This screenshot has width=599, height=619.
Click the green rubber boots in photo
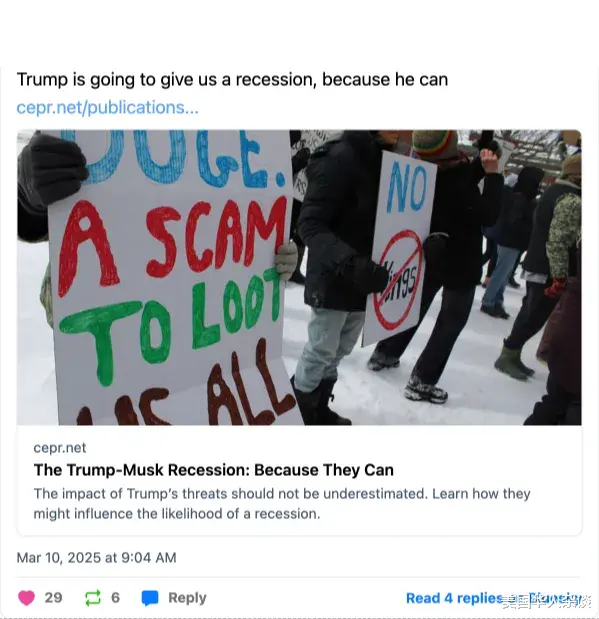tap(513, 363)
